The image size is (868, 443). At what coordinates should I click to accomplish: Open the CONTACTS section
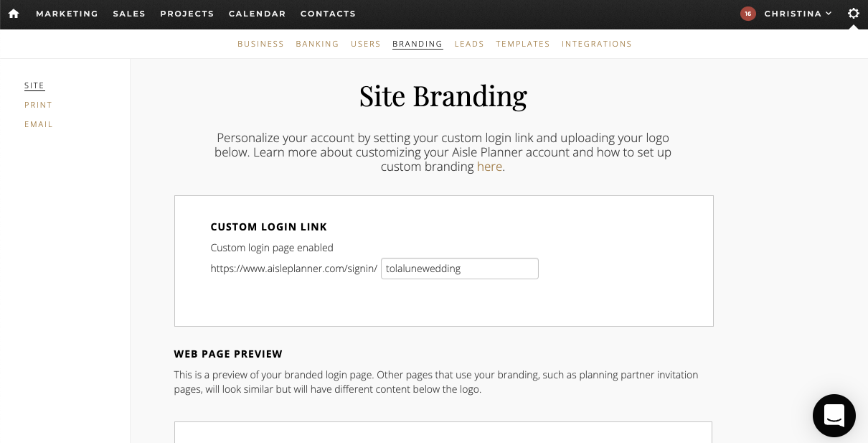(328, 14)
